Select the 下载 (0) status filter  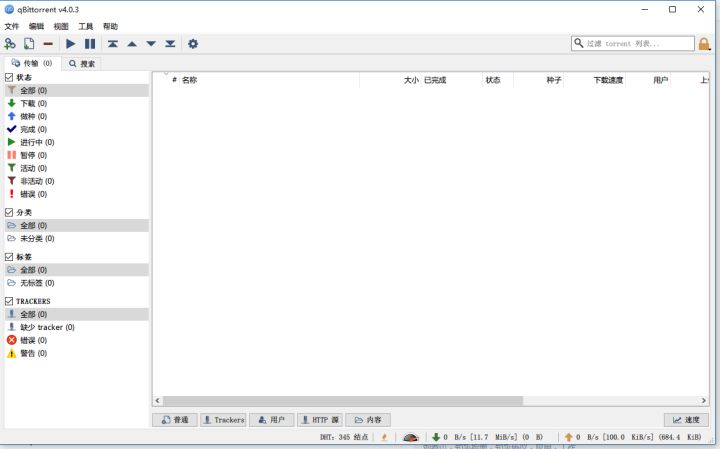click(x=77, y=103)
